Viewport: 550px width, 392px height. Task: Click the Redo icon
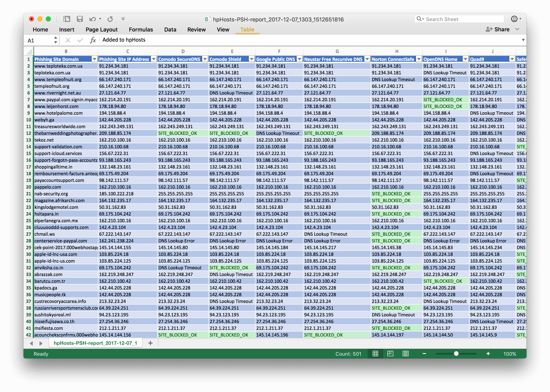tap(110, 19)
